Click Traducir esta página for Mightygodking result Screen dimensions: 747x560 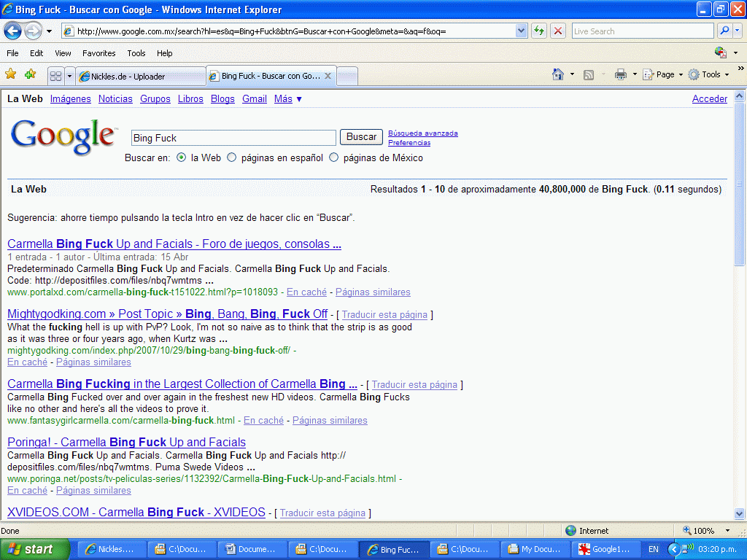pyautogui.click(x=384, y=315)
